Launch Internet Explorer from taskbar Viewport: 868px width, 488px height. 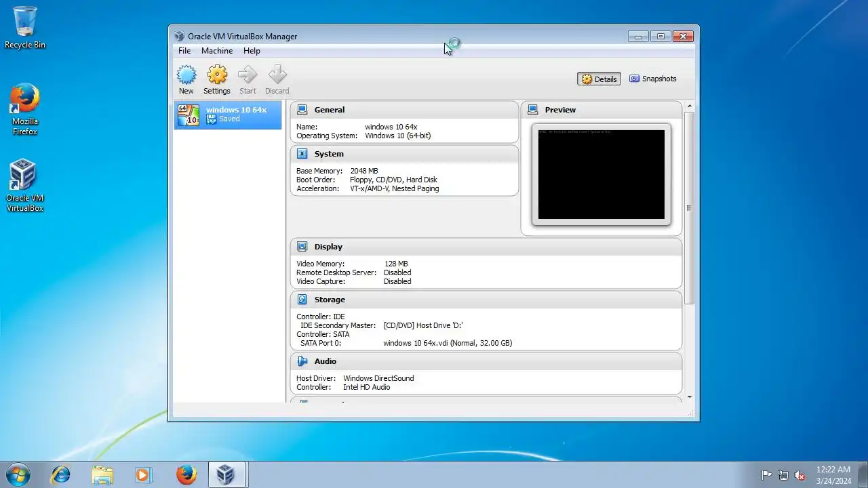click(x=61, y=474)
